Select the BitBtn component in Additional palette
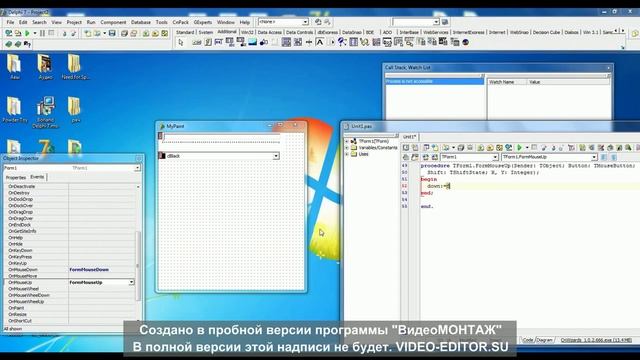The height and width of the screenshot is (360, 640). pos(197,42)
